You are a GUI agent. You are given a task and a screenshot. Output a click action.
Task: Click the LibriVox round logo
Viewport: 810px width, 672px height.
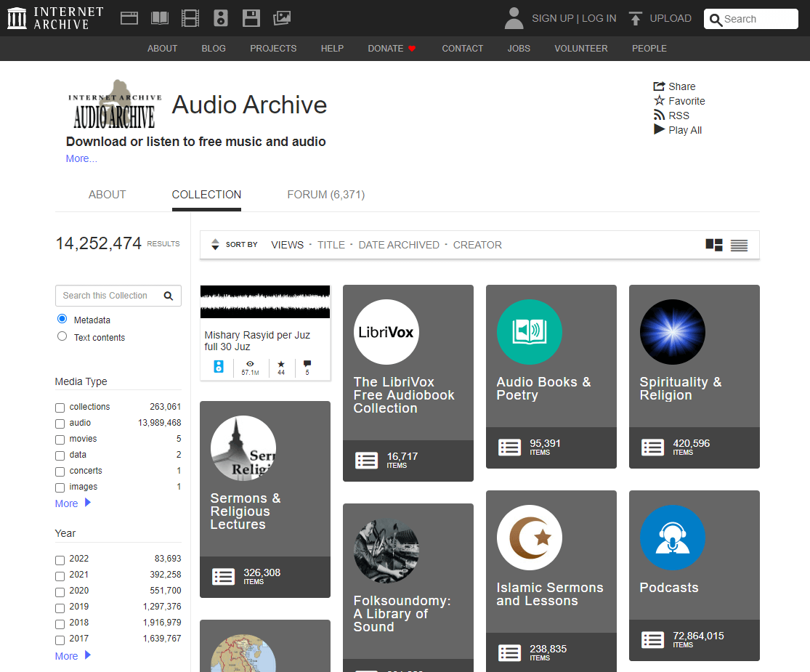[x=386, y=332]
